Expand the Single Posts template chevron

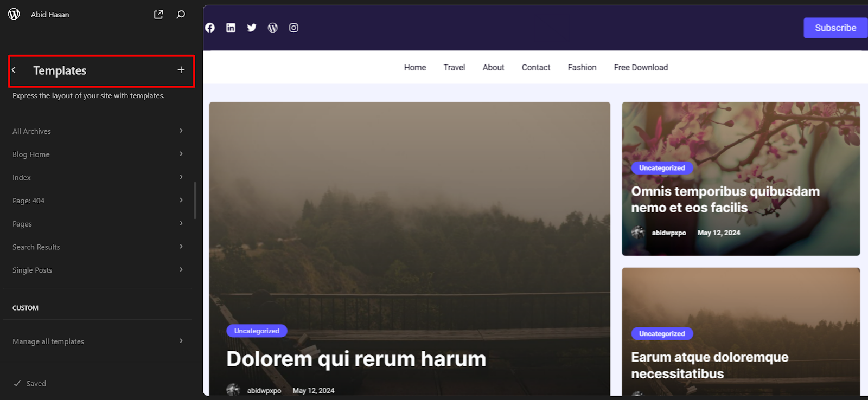pos(181,269)
